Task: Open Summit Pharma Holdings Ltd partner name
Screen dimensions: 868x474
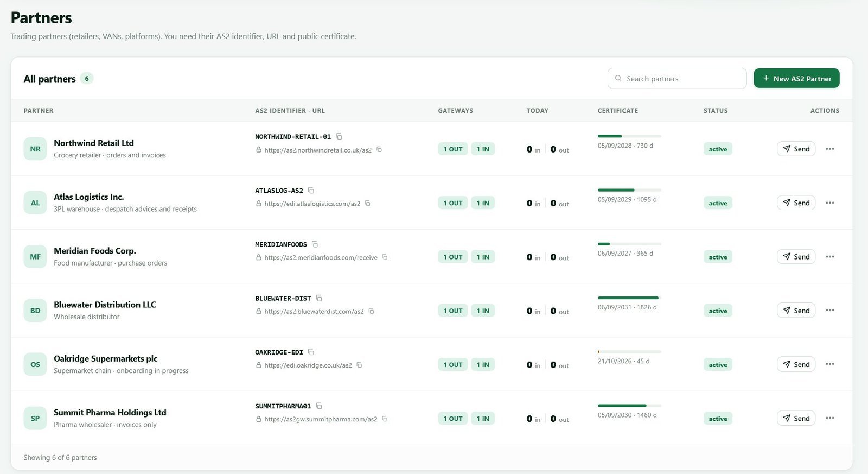Action: pyautogui.click(x=110, y=413)
